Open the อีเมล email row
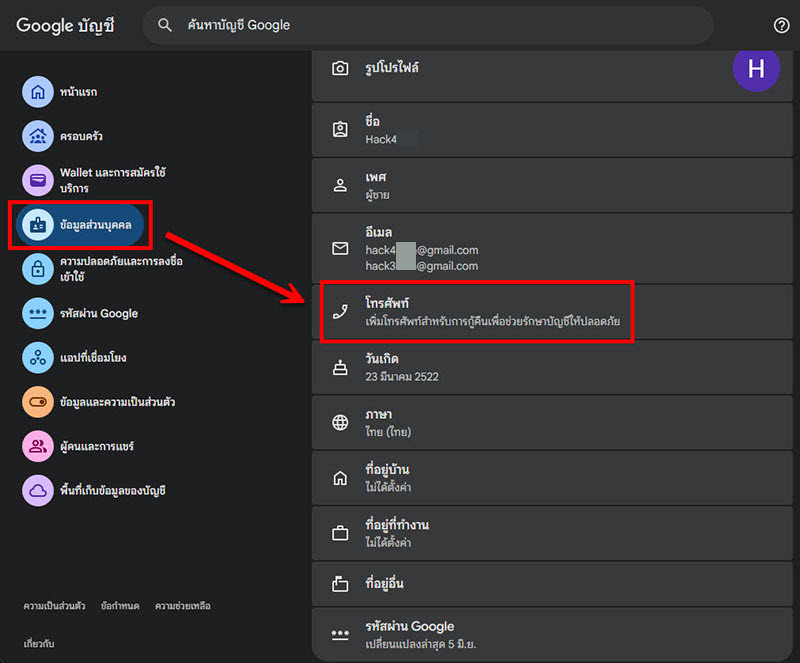Viewport: 800px width, 663px height. (552, 249)
